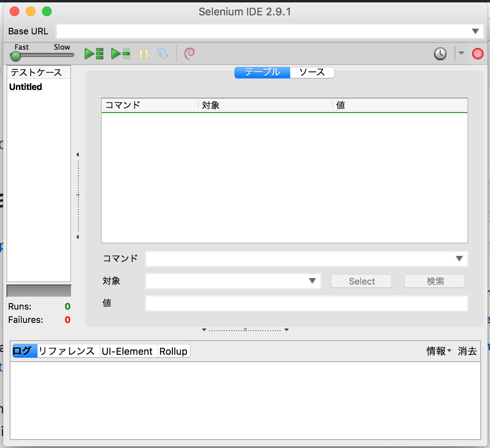The width and height of the screenshot is (490, 448).
Task: Expand the コマンド command dropdown
Action: pyautogui.click(x=459, y=259)
